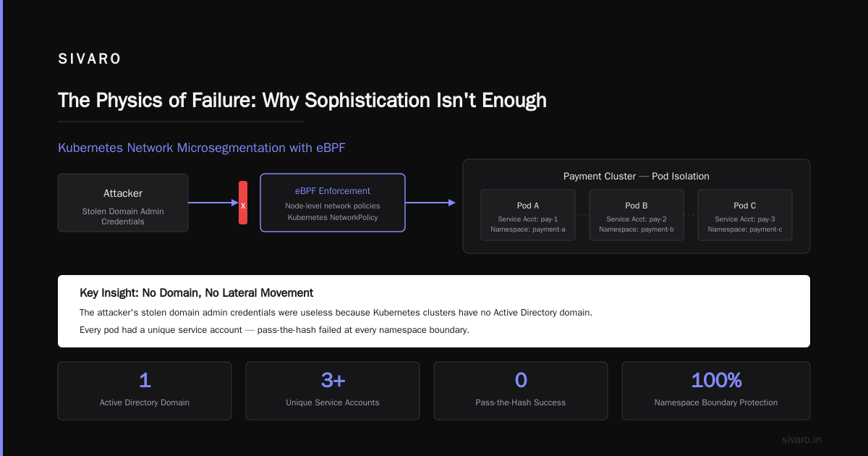Viewport: 868px width, 456px height.
Task: Click the 100% statistic value
Action: [716, 380]
